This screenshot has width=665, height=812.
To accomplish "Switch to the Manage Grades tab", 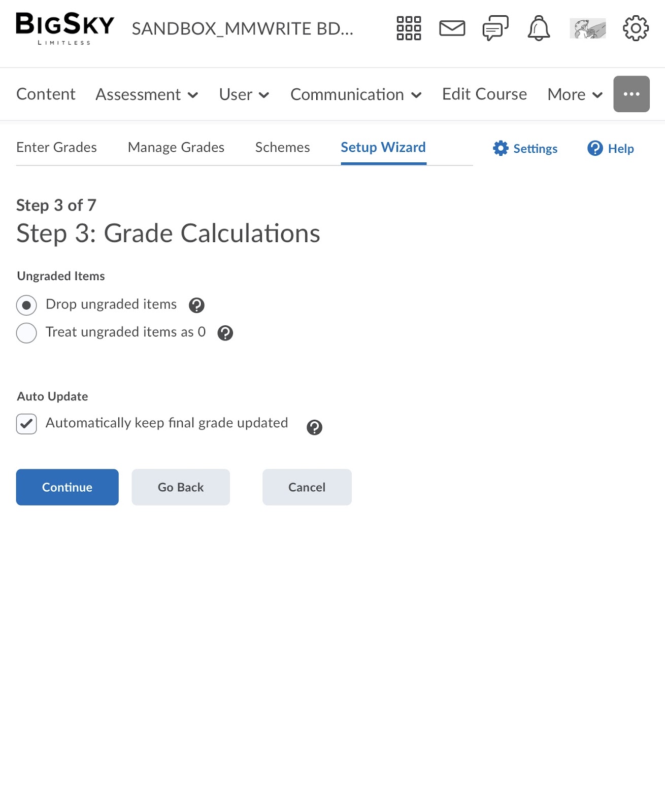I will coord(176,147).
